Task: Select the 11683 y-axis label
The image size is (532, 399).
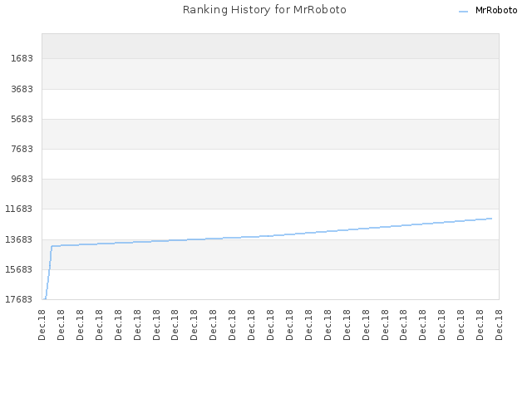Action: tap(19, 209)
